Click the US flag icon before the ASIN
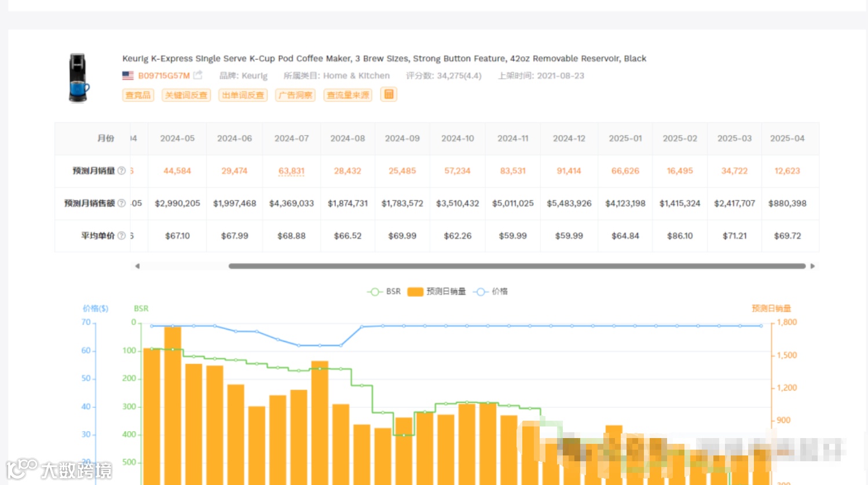 point(128,75)
